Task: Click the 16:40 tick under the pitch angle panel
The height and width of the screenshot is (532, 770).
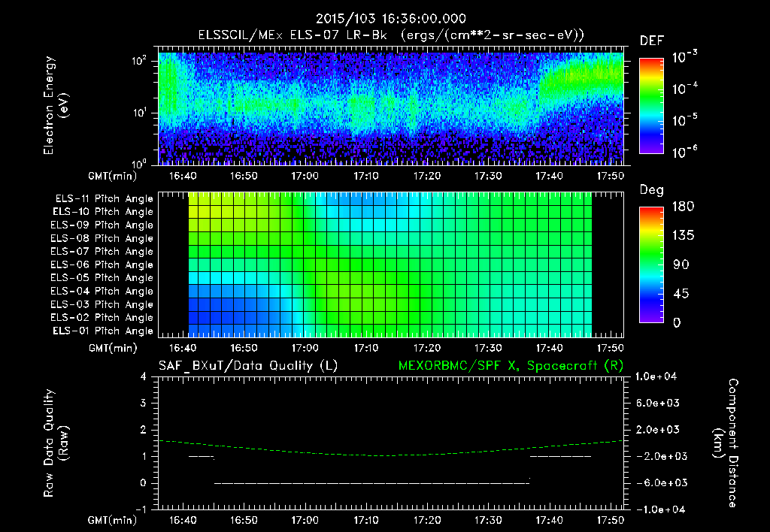Action: pos(183,348)
